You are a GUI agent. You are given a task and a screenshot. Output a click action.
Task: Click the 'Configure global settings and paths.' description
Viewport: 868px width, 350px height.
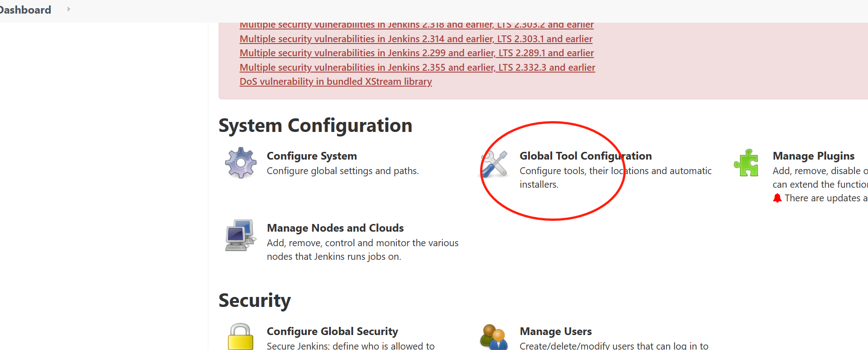point(343,171)
